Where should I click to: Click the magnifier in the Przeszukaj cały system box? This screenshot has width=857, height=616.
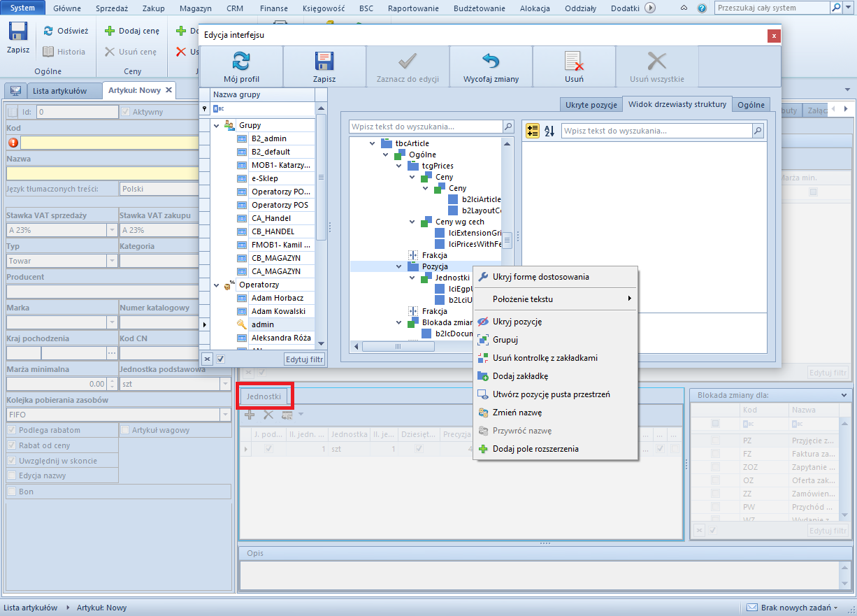pos(836,8)
